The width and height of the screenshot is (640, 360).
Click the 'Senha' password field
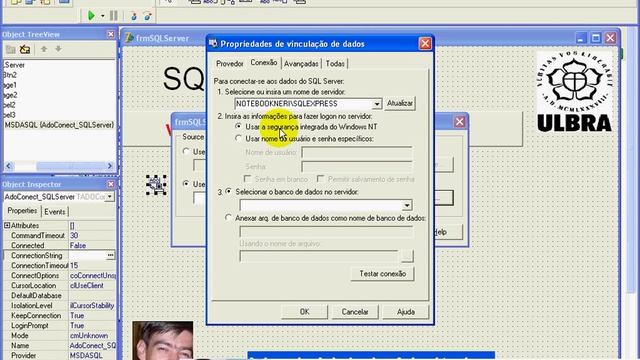click(357, 166)
